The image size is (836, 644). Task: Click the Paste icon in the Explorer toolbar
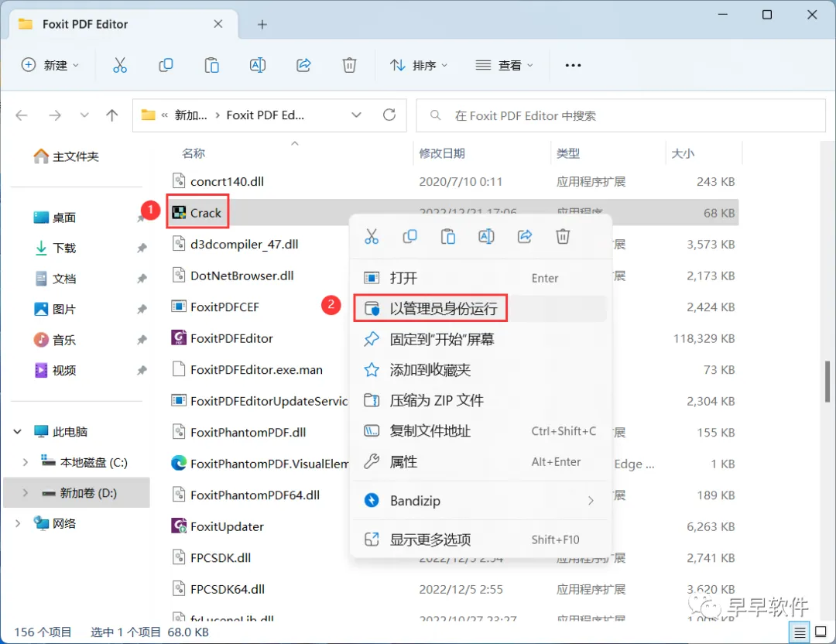211,65
